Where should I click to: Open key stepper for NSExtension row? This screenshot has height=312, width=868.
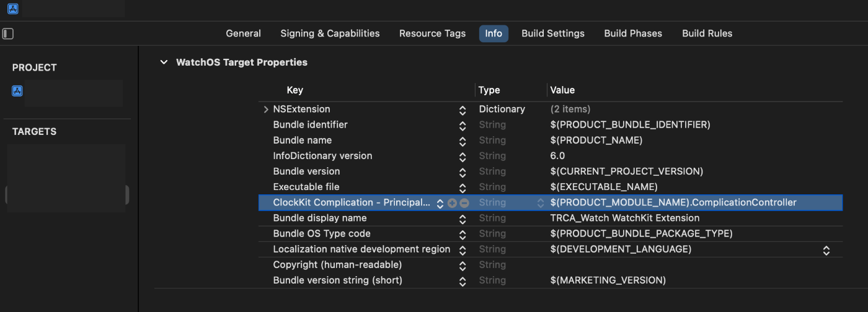(x=463, y=110)
